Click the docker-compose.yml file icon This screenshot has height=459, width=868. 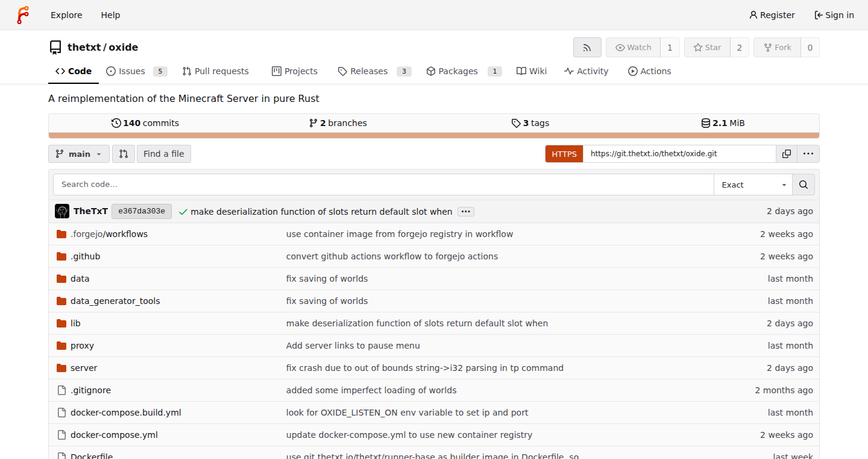click(x=61, y=435)
